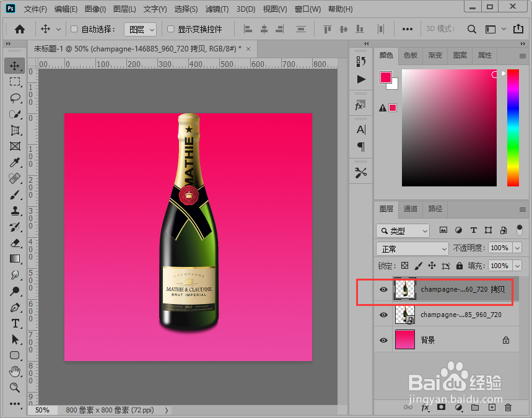This screenshot has width=532, height=418.
Task: Toggle lock transparent pixels
Action: pos(404,266)
